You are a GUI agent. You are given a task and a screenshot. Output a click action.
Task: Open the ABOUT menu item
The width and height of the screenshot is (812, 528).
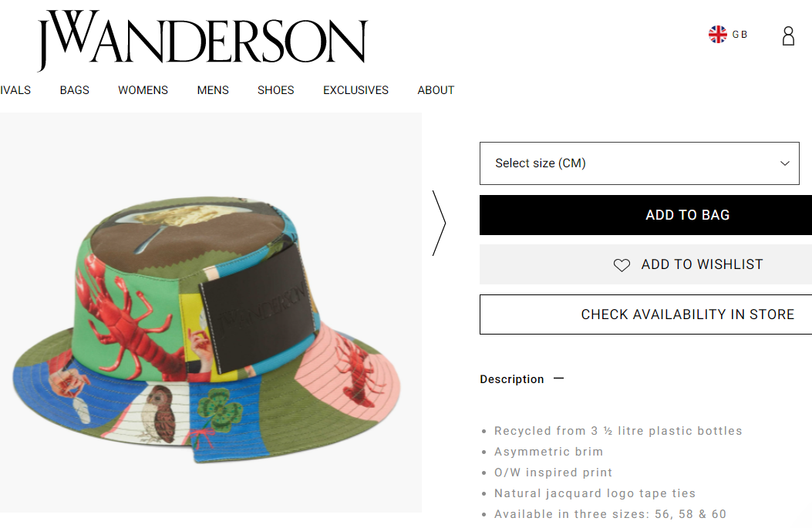[x=436, y=90]
